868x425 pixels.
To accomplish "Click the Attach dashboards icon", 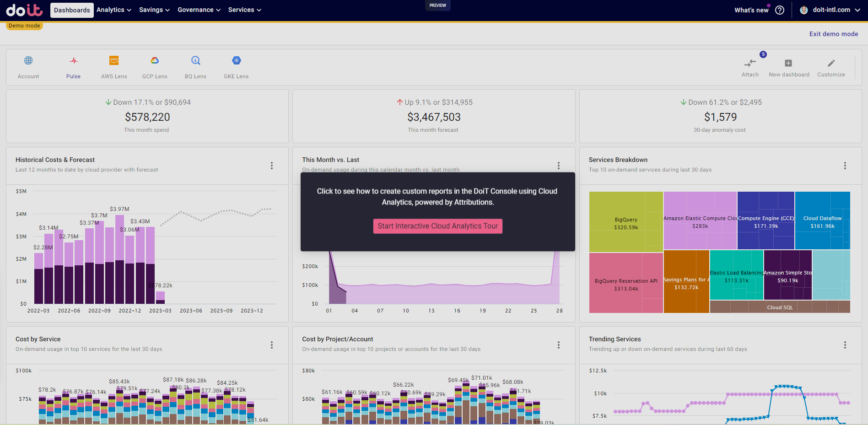I will click(x=750, y=63).
